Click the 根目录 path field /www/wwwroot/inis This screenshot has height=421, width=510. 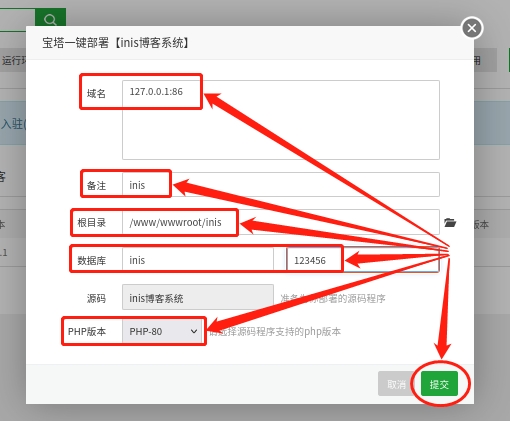pyautogui.click(x=281, y=222)
